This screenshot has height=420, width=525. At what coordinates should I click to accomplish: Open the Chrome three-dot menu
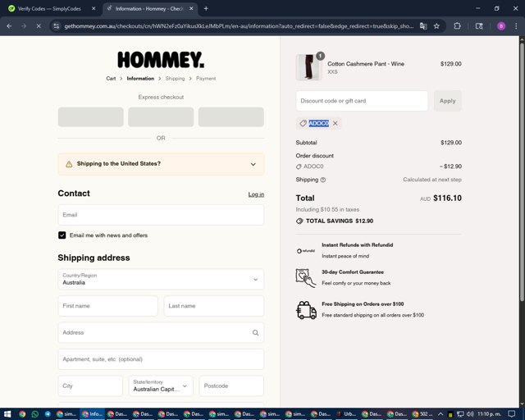pos(516,25)
